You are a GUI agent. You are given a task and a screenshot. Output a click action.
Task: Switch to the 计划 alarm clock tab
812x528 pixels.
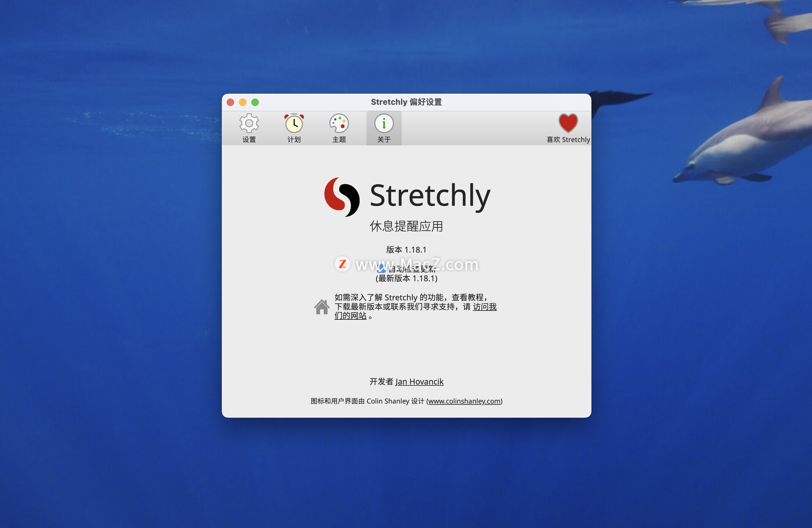[294, 124]
